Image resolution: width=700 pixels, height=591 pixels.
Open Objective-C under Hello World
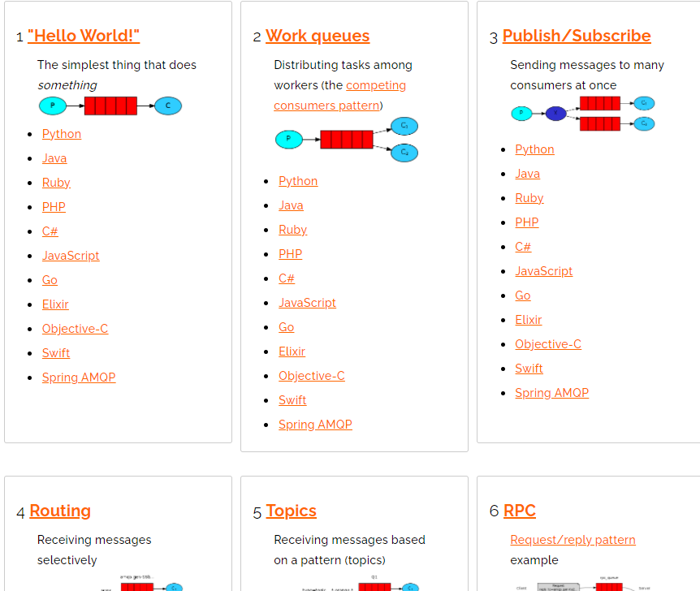point(75,329)
